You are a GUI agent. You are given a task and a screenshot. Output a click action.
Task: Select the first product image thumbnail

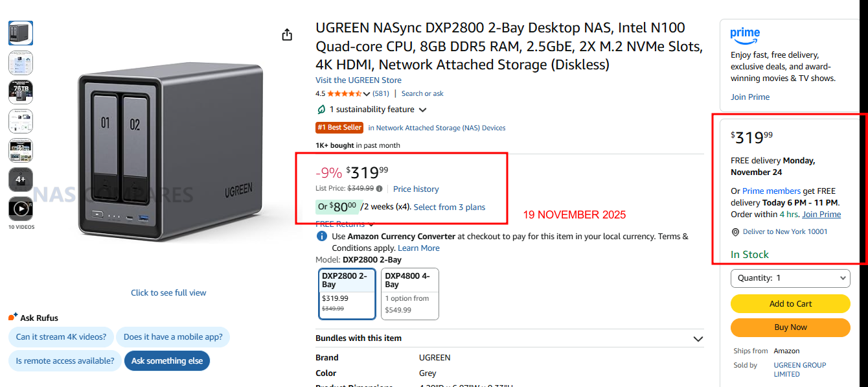[x=20, y=33]
